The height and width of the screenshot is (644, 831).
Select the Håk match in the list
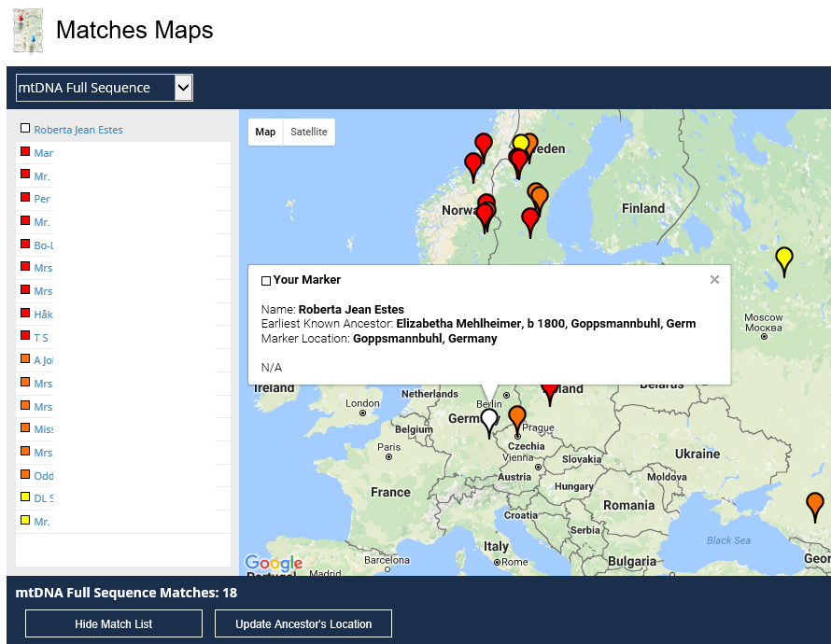[x=43, y=315]
